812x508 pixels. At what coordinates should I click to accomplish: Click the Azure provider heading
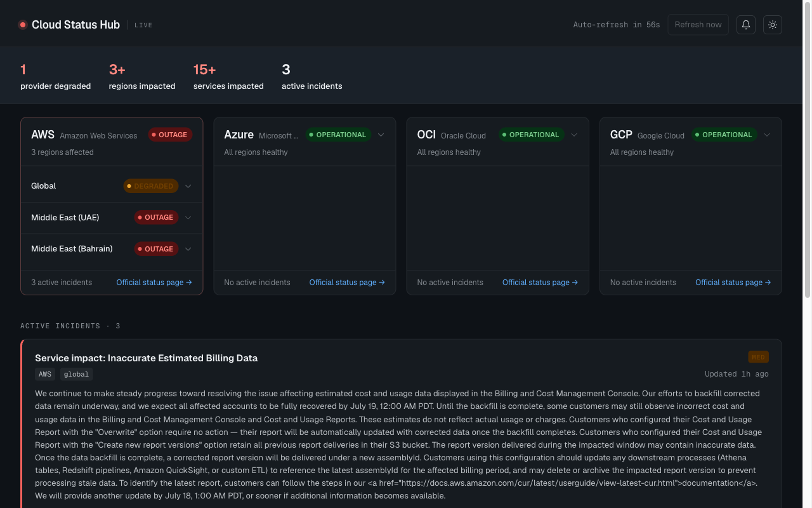(x=239, y=135)
